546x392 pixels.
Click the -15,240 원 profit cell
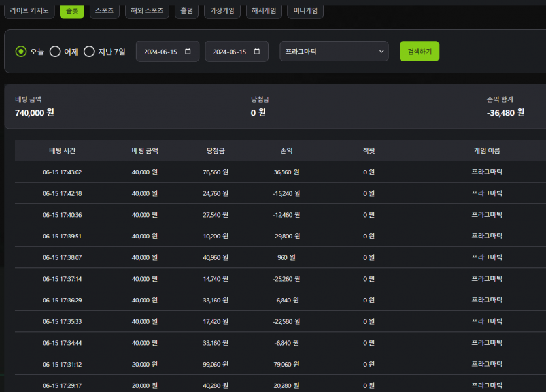[286, 193]
